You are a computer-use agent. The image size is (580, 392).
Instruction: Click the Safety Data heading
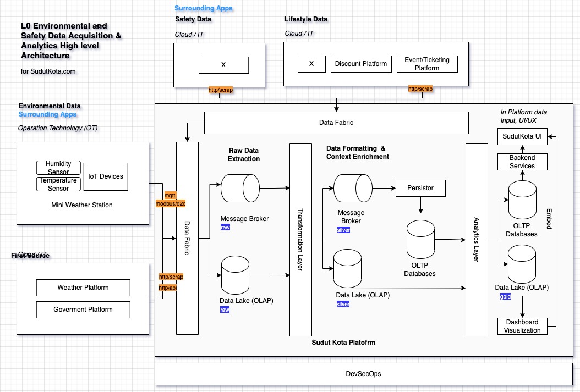click(193, 19)
